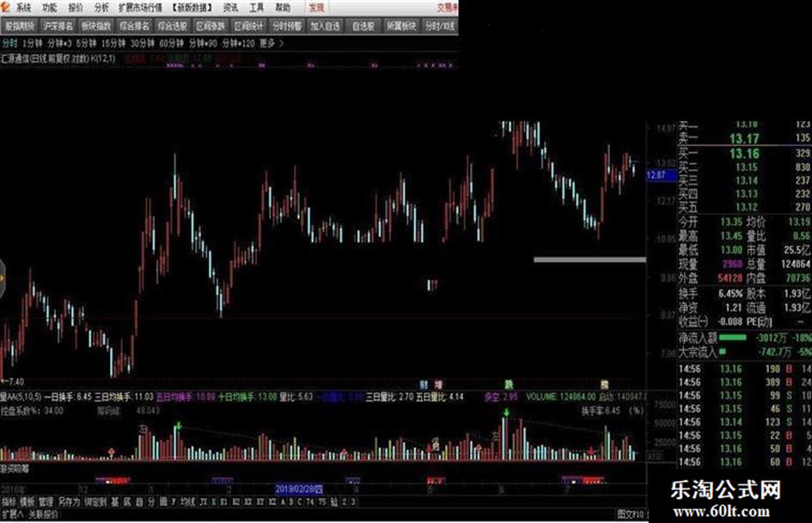
Task: Click the grey horizontal line drawn on chart
Action: [589, 259]
